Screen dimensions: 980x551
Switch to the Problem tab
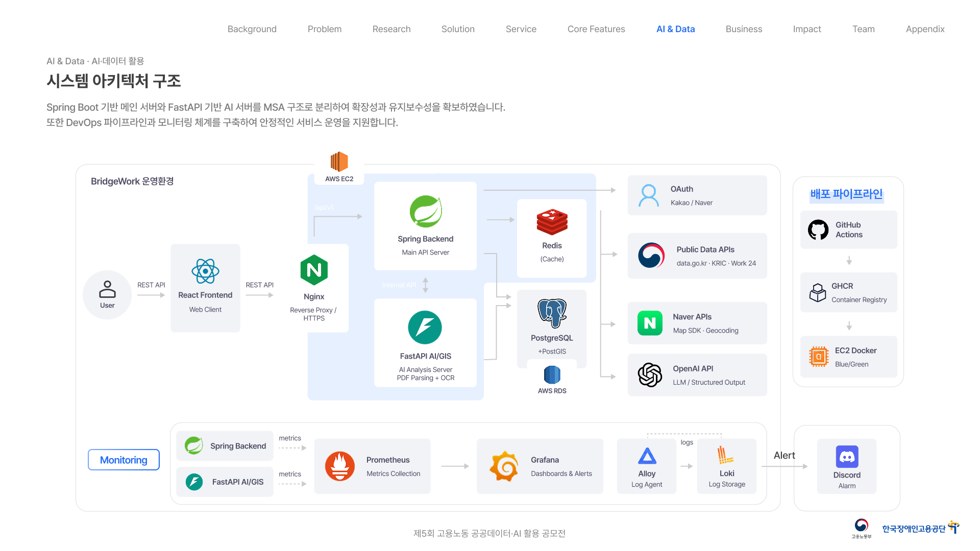[x=325, y=29]
